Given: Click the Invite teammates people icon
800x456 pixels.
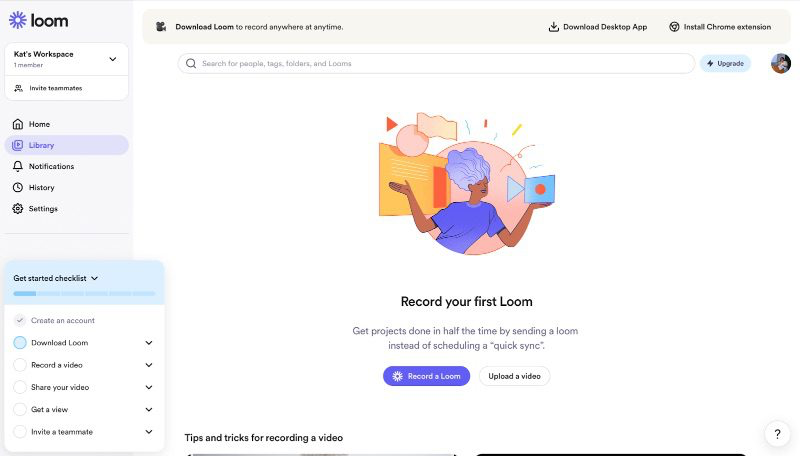Looking at the screenshot, I should [18, 88].
